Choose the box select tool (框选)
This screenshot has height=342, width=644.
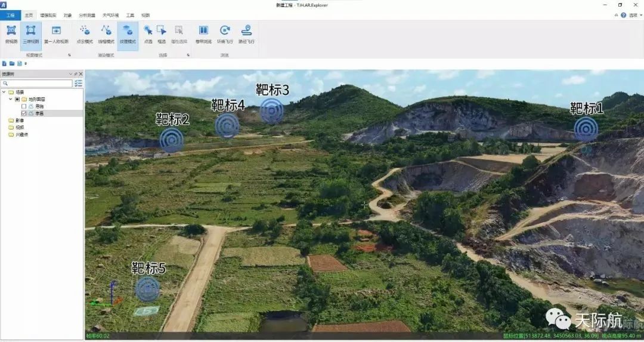point(162,33)
